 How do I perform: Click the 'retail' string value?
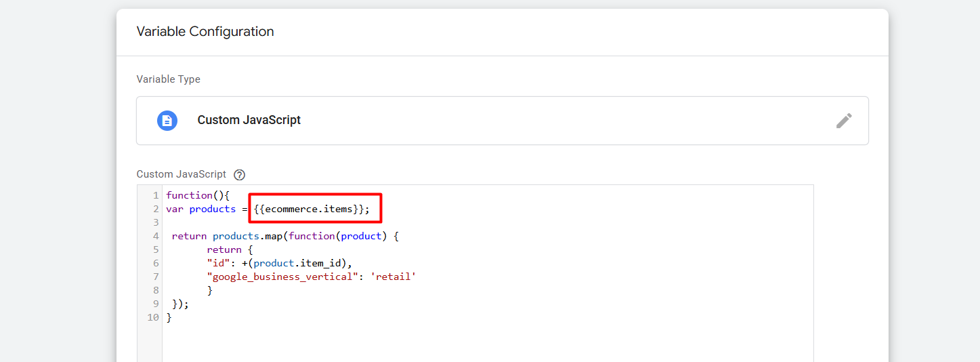click(x=393, y=277)
